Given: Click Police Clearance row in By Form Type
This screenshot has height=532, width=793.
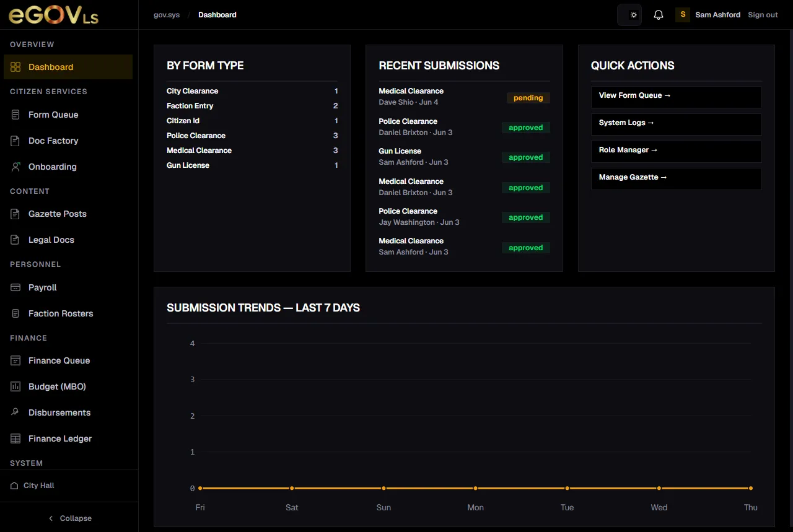Looking at the screenshot, I should point(252,136).
